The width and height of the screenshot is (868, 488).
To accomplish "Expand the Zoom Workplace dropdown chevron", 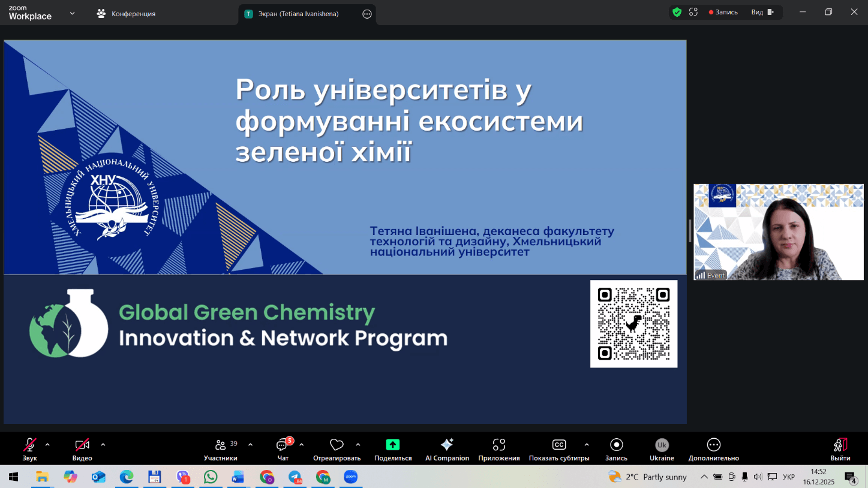I will 72,13.
